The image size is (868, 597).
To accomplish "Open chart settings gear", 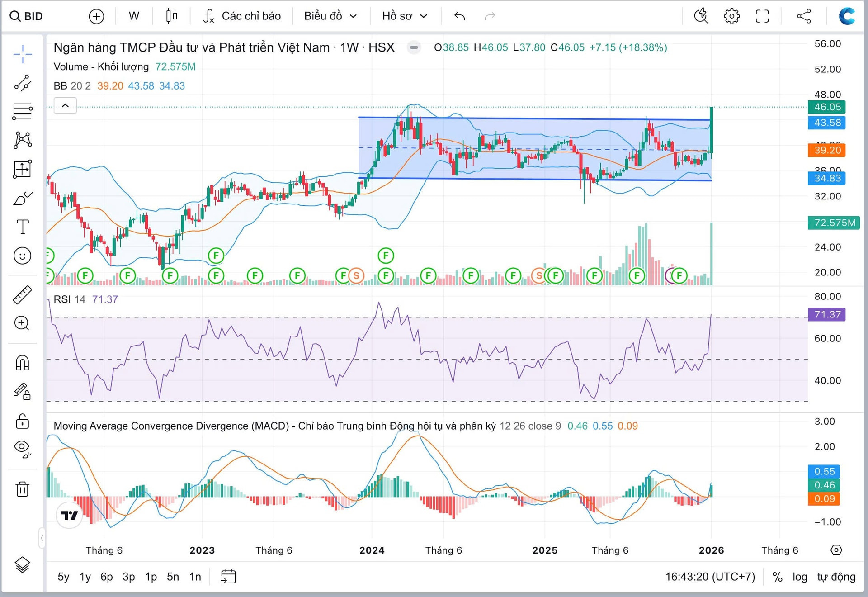I will (731, 16).
